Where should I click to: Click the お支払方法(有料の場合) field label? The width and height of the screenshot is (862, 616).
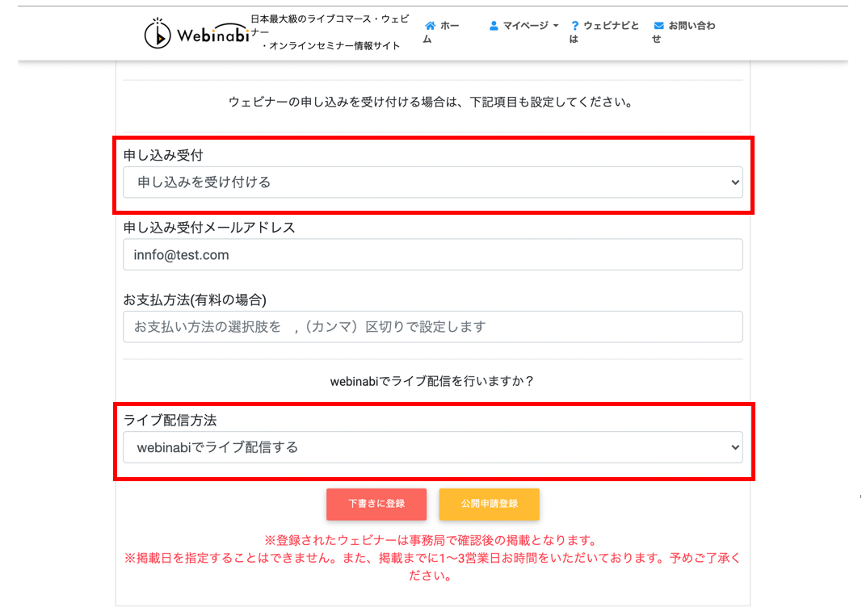click(195, 300)
